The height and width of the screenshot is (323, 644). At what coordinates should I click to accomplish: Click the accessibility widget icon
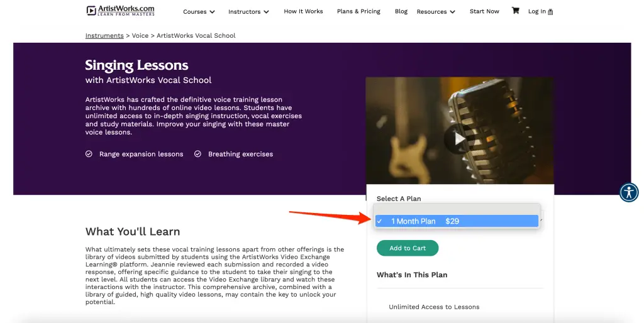pyautogui.click(x=629, y=192)
